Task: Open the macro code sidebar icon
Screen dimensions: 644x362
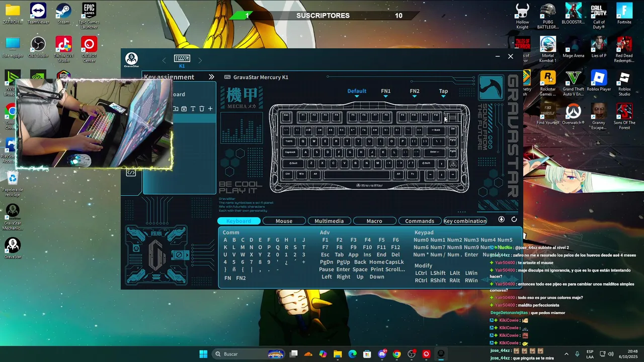Action: pyautogui.click(x=131, y=172)
